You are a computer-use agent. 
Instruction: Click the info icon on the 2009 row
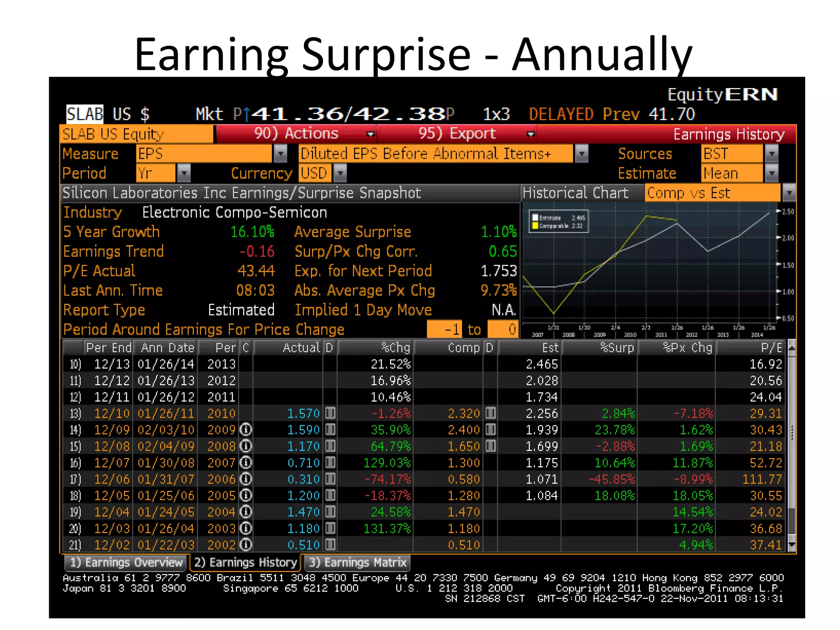tap(246, 429)
